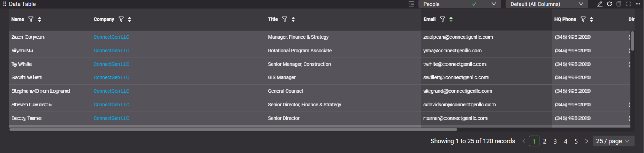
Task: Open filter for Title column
Action: 285,19
